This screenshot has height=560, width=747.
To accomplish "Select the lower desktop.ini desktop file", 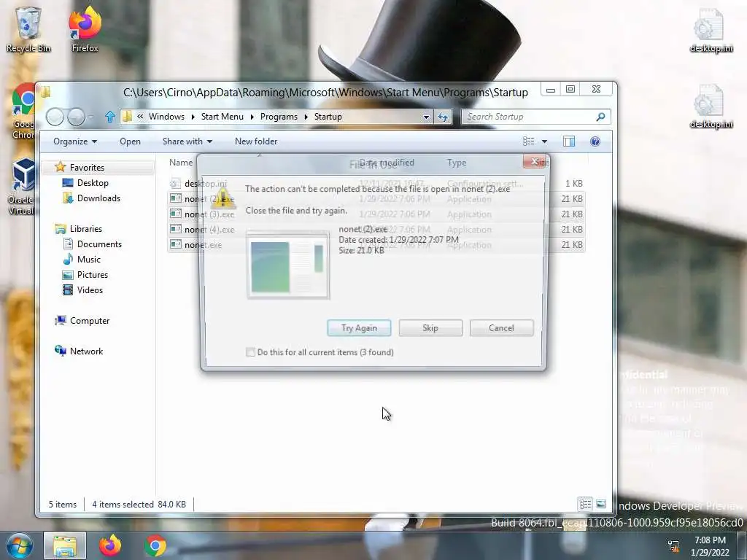I will click(x=711, y=106).
